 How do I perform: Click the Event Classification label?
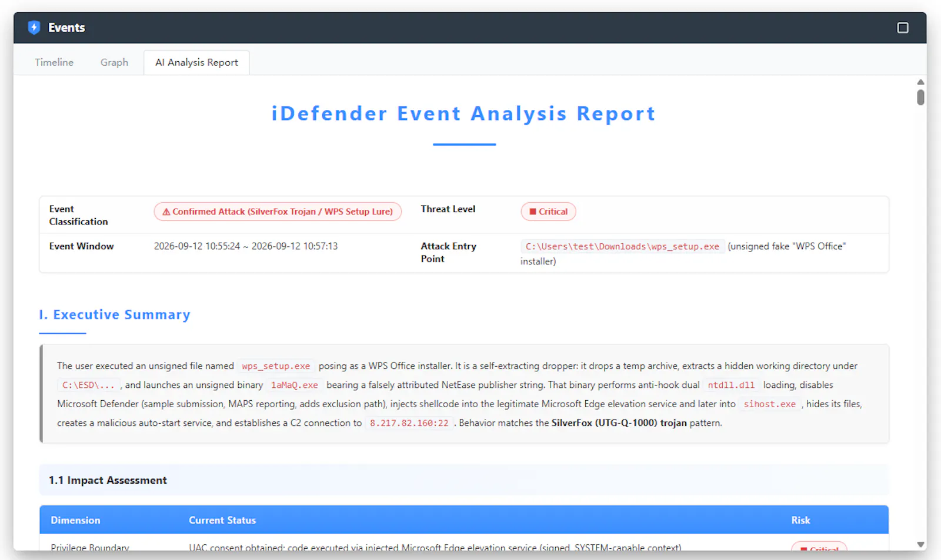(x=78, y=215)
